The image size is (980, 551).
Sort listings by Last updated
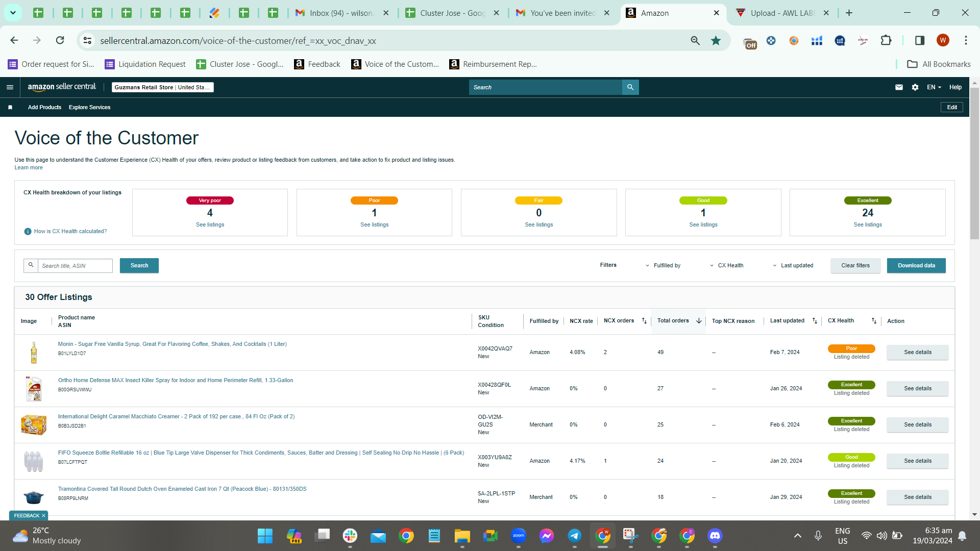click(x=815, y=321)
